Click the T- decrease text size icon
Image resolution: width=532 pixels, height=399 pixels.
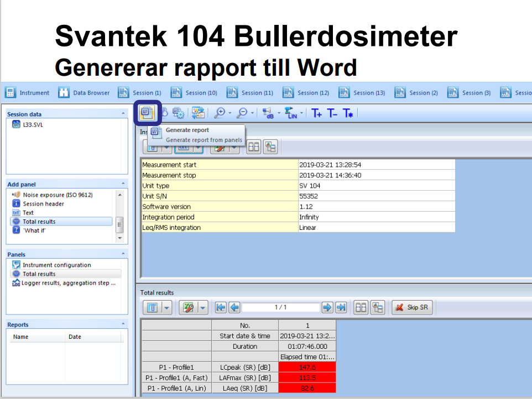tap(332, 113)
